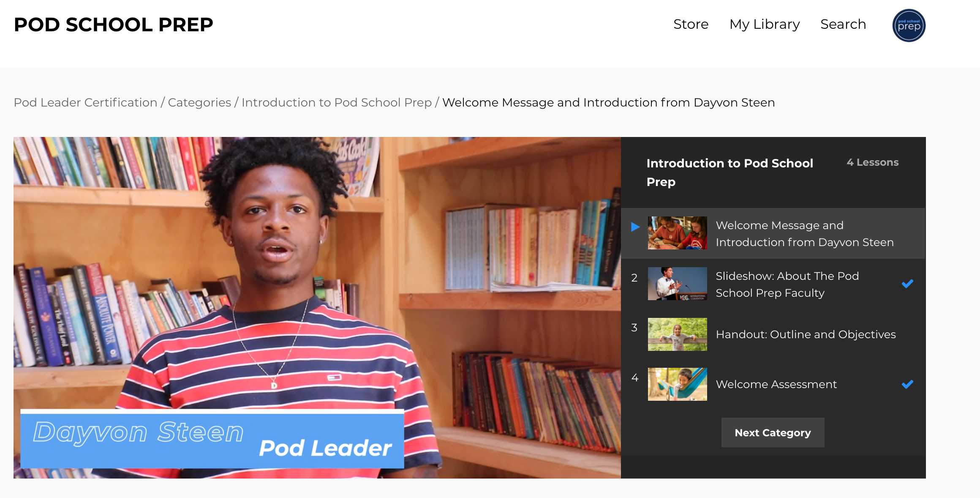This screenshot has height=498, width=980.
Task: Click the Categories breadcrumb link
Action: pyautogui.click(x=199, y=103)
